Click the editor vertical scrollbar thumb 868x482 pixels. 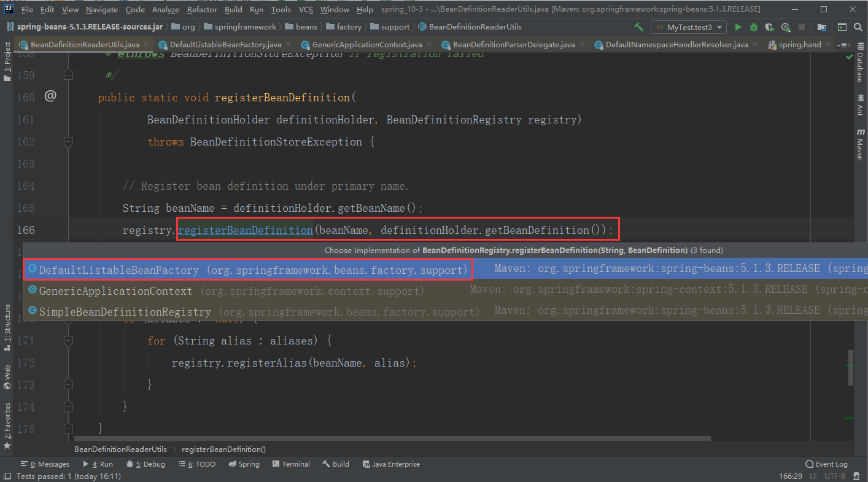(x=850, y=367)
